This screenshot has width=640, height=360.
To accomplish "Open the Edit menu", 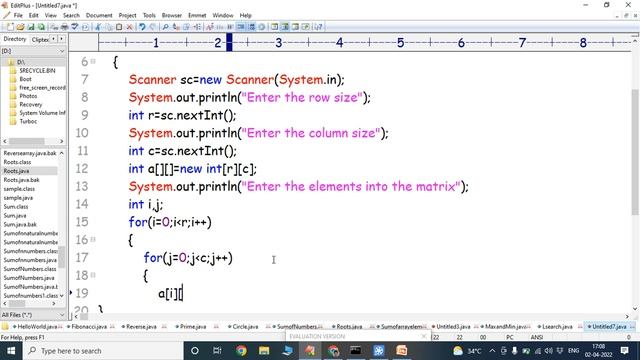I will (33, 16).
